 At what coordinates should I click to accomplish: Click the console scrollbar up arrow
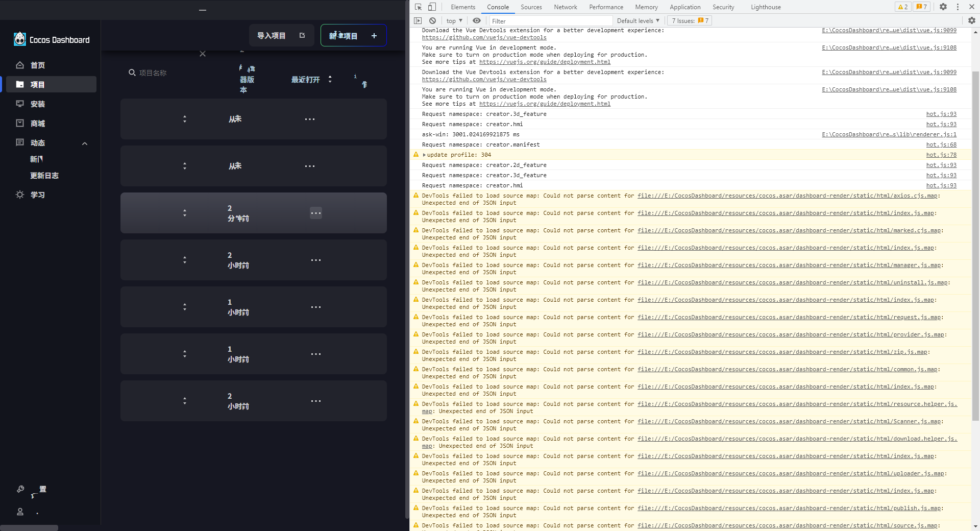(975, 32)
